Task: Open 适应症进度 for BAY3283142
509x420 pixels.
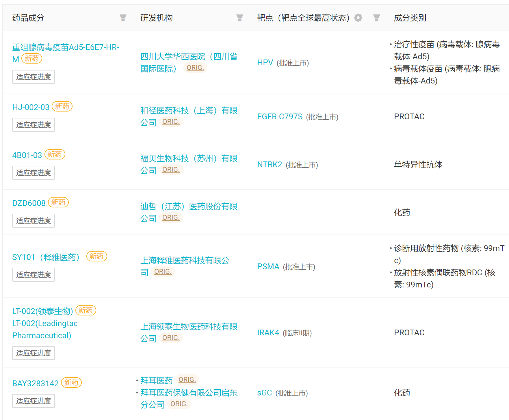Action: 34,401
